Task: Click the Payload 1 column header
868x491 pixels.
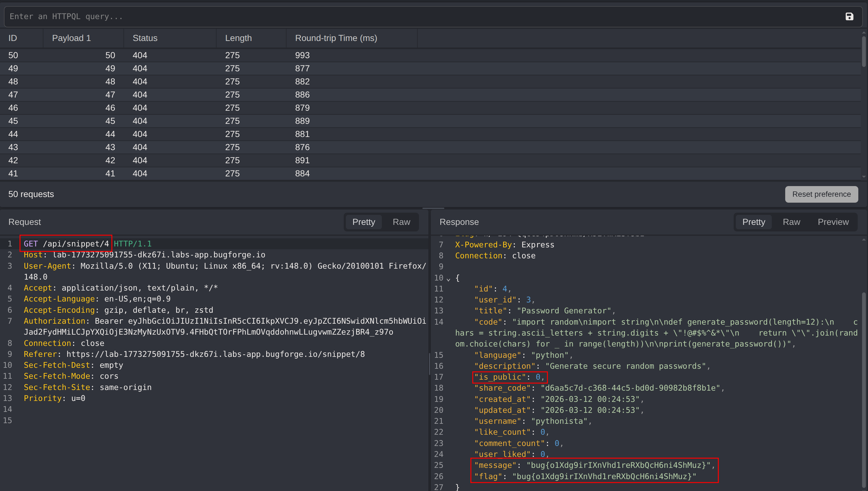Action: point(72,38)
